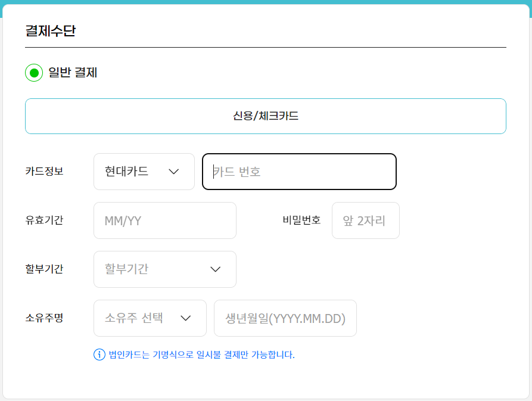
Task: Select the 일반 결제 radio button
Action: coord(34,73)
